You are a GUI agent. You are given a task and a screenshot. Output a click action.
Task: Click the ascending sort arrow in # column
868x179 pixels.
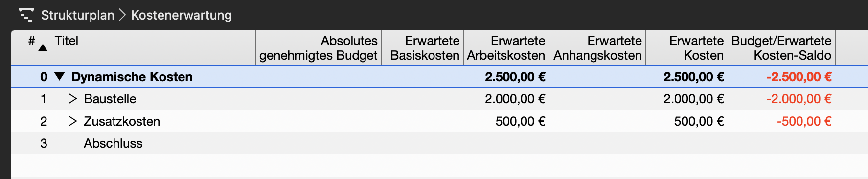point(43,48)
